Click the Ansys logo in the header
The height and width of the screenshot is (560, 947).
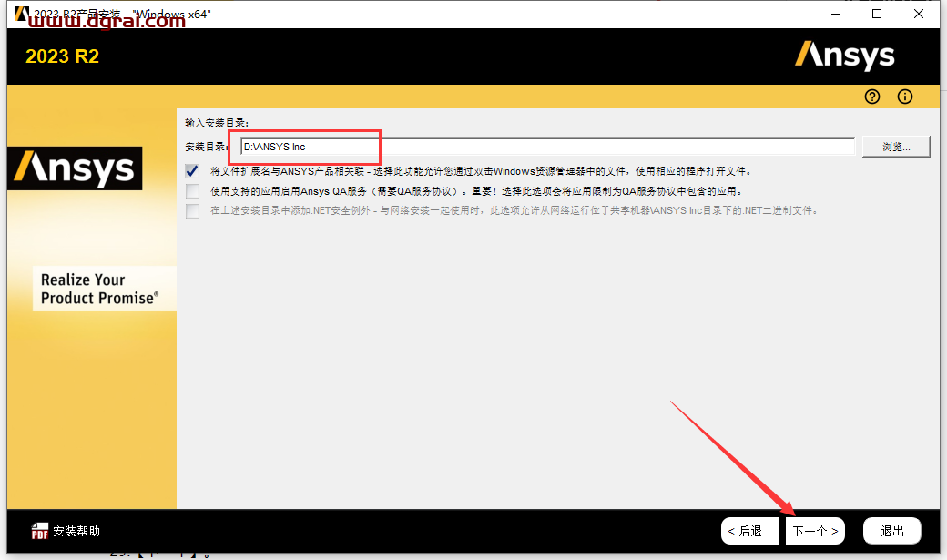[844, 56]
